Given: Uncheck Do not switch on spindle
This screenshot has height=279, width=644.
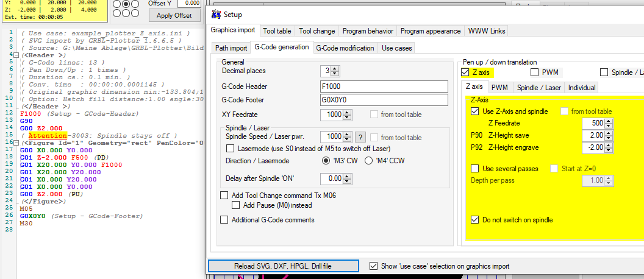Looking at the screenshot, I should click(x=475, y=220).
